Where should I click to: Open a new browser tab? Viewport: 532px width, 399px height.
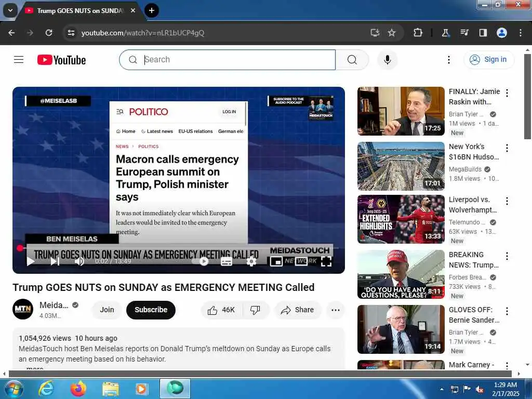tap(151, 10)
